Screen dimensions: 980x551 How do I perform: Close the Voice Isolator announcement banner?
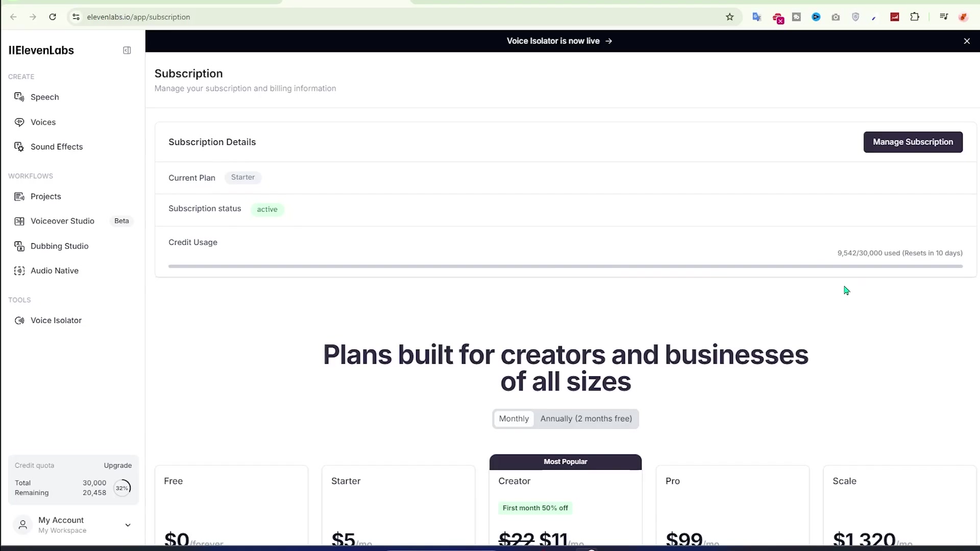pos(967,41)
